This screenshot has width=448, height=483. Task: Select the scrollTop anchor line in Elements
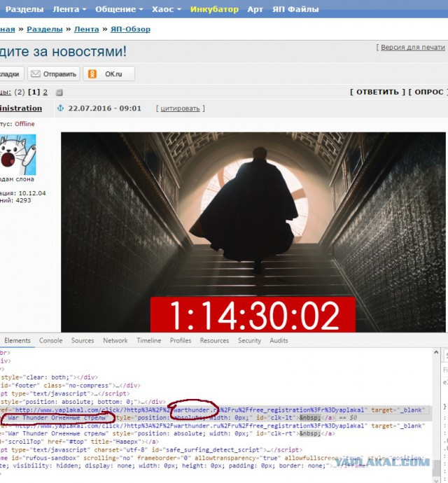click(x=80, y=442)
